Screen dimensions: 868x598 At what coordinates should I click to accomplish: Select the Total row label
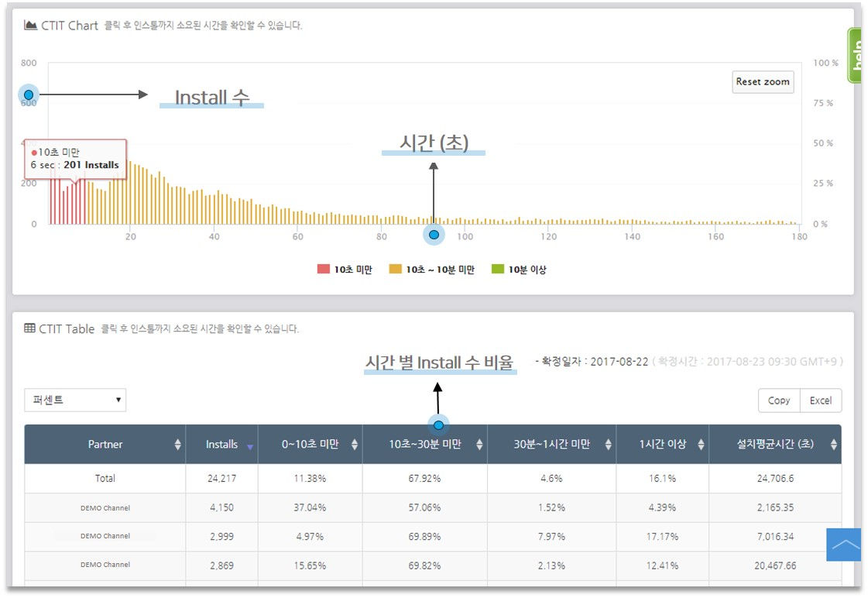click(105, 479)
